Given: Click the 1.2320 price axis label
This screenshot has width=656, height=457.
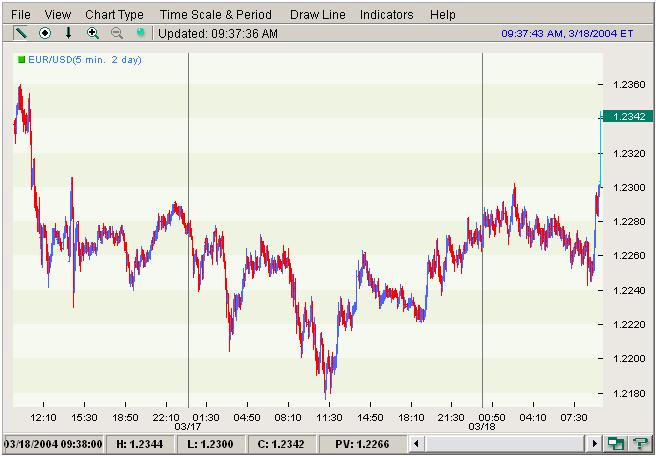Looking at the screenshot, I should tap(629, 153).
